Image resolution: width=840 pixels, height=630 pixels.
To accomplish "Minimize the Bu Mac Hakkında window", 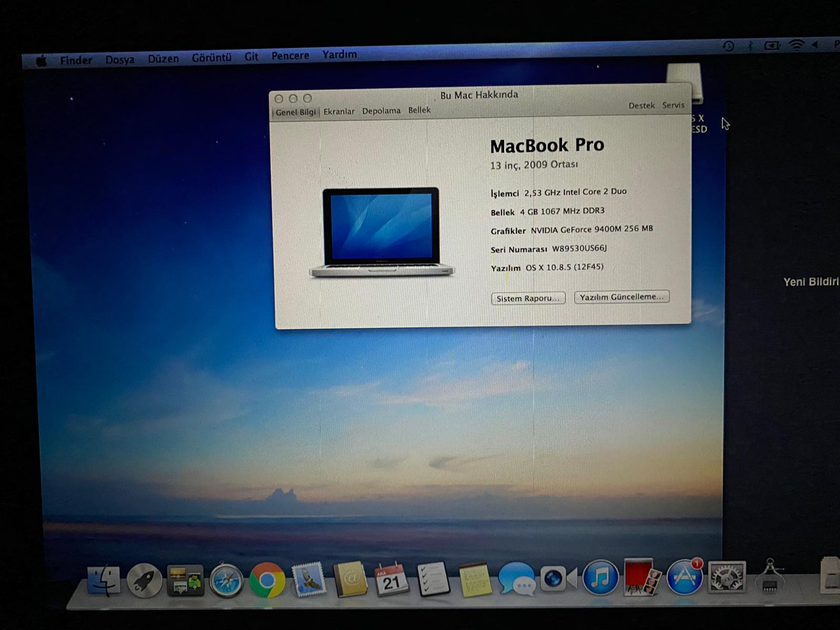I will (x=293, y=98).
